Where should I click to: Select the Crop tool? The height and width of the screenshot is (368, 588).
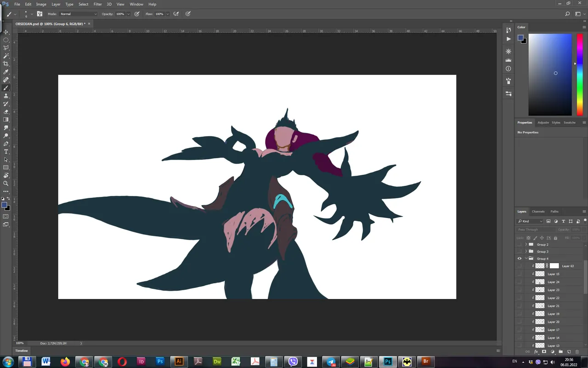6,64
